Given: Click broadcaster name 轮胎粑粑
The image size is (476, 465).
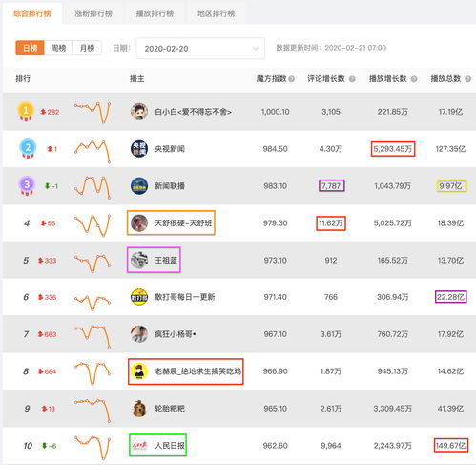Looking at the screenshot, I should point(170,409).
